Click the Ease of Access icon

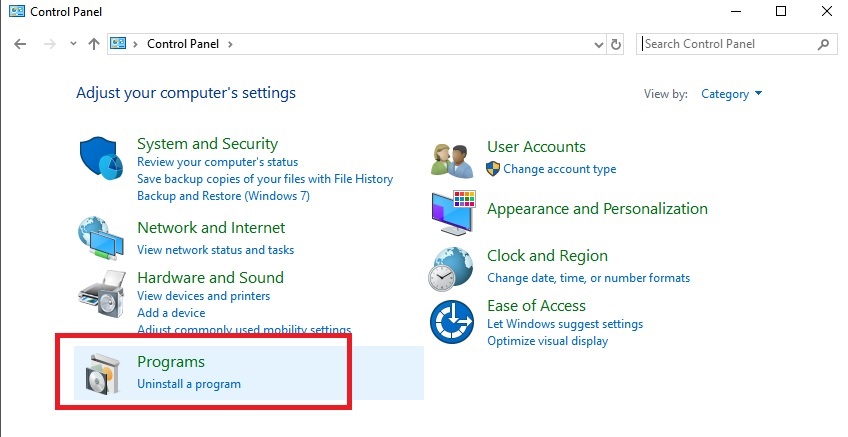[451, 322]
